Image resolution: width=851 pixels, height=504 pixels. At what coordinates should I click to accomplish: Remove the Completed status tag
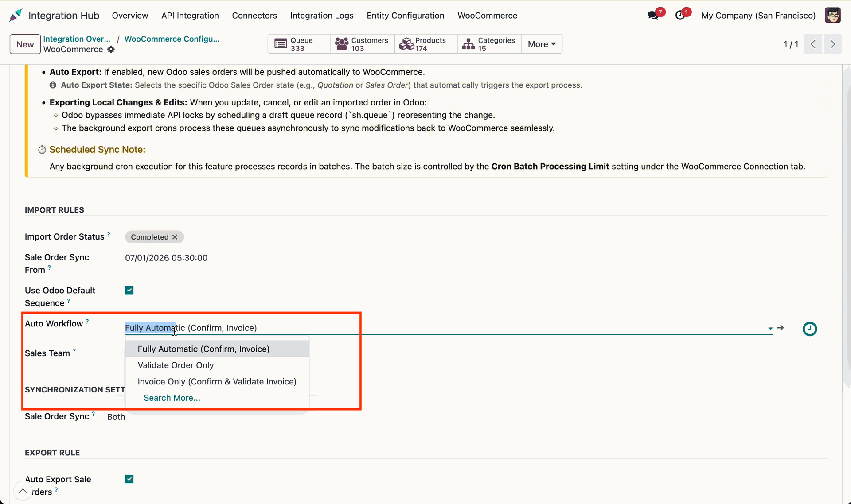pyautogui.click(x=175, y=237)
